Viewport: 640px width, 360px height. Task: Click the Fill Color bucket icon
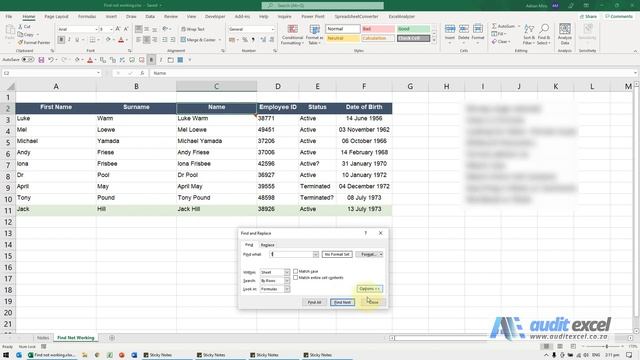(x=108, y=40)
